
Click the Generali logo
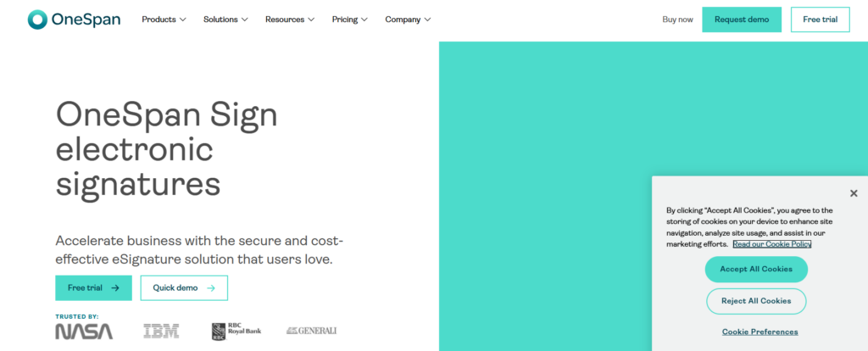(x=311, y=331)
